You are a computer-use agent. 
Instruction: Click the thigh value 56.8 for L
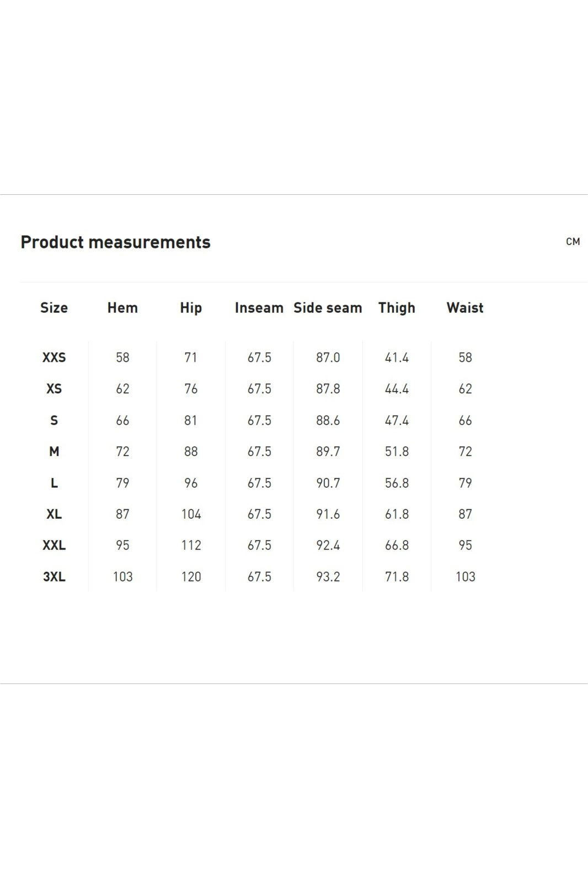[397, 483]
